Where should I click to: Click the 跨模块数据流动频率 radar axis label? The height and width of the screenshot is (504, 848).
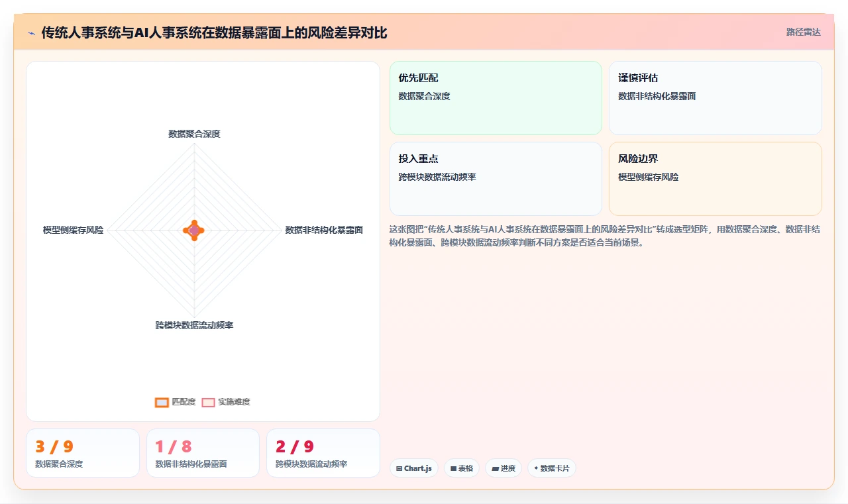click(194, 325)
